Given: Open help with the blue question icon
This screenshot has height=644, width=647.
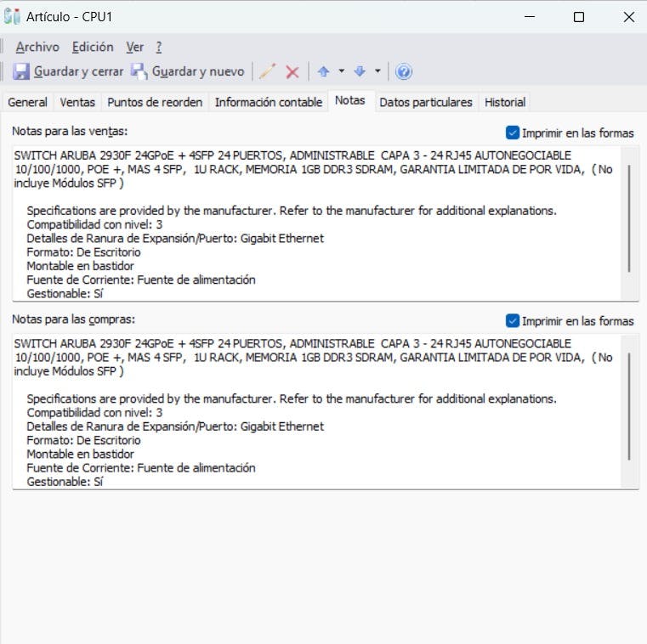Looking at the screenshot, I should (x=404, y=71).
